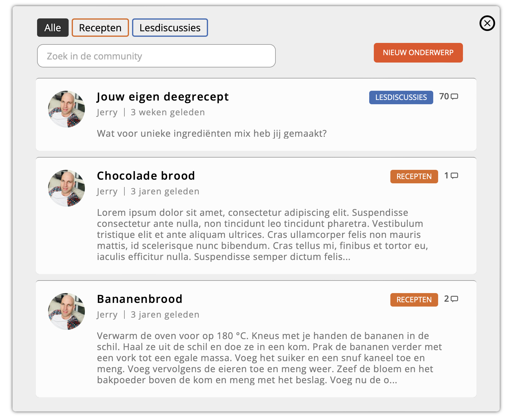Open Jerry's avatar on Chocolade brood post
The image size is (508, 420).
[66, 188]
